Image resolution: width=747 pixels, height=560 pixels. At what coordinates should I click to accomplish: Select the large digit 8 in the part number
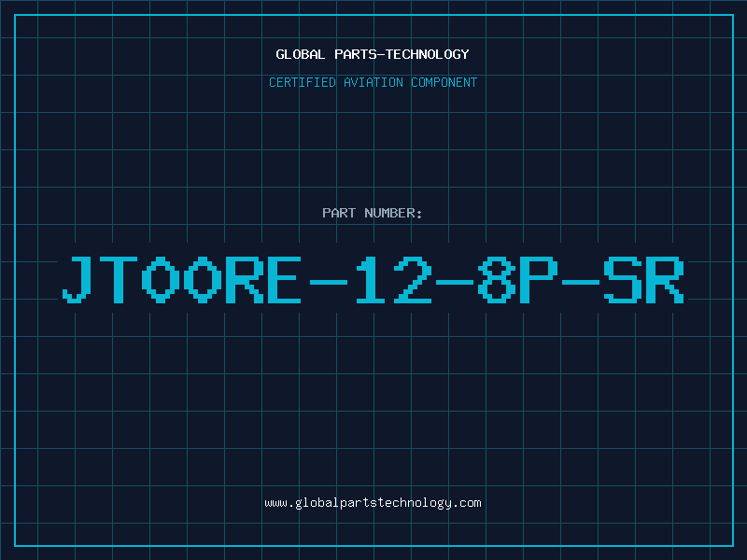click(497, 280)
